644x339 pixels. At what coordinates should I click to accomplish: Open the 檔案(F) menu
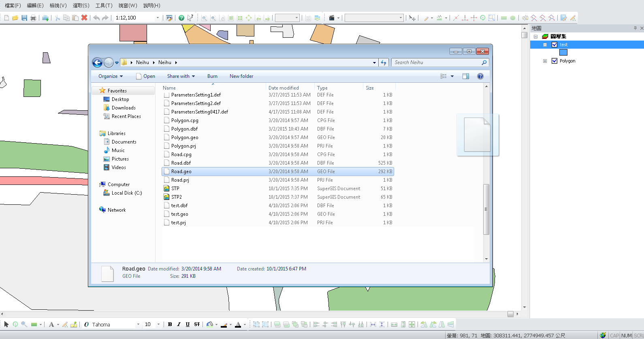click(x=13, y=5)
